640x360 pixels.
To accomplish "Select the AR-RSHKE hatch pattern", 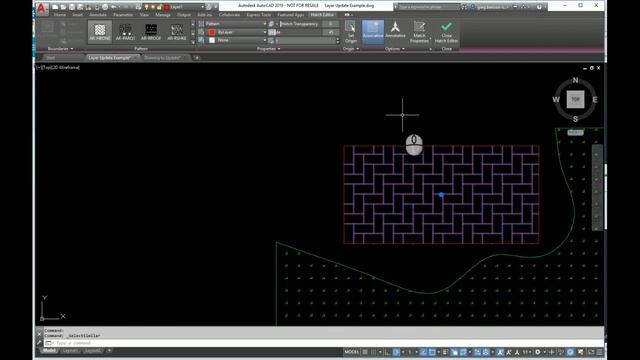I will tap(177, 31).
